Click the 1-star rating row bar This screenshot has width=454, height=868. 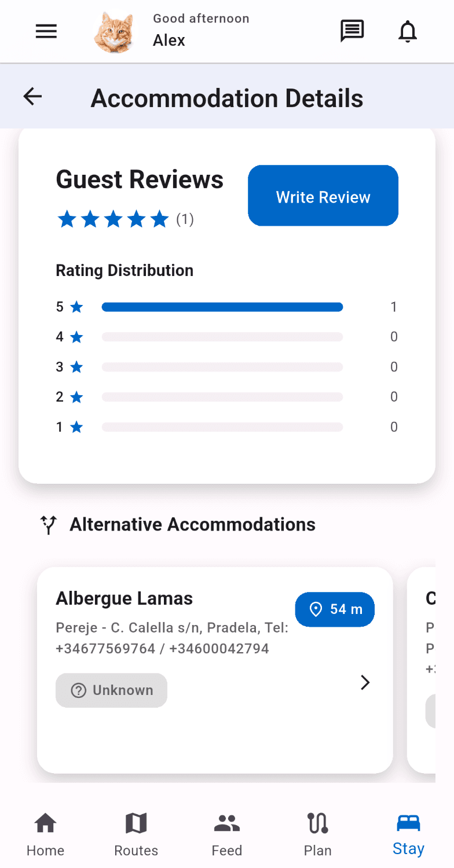(x=222, y=427)
